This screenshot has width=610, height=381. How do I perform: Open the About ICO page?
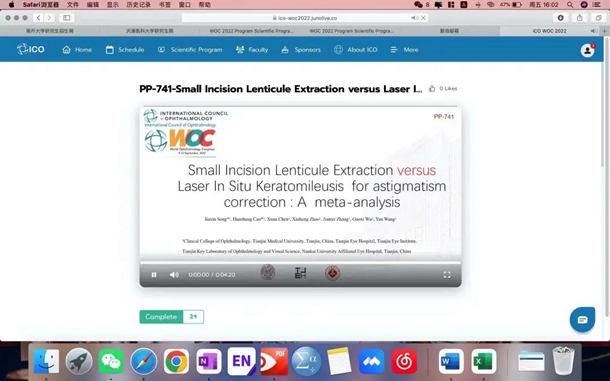click(356, 50)
